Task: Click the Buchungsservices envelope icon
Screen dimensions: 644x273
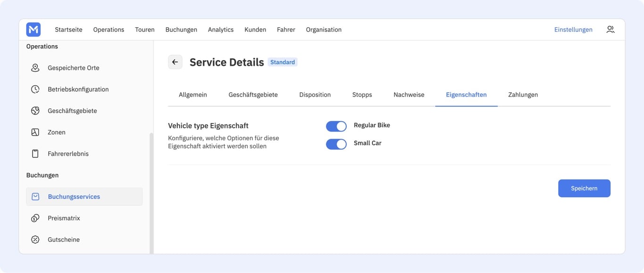Action: 35,197
